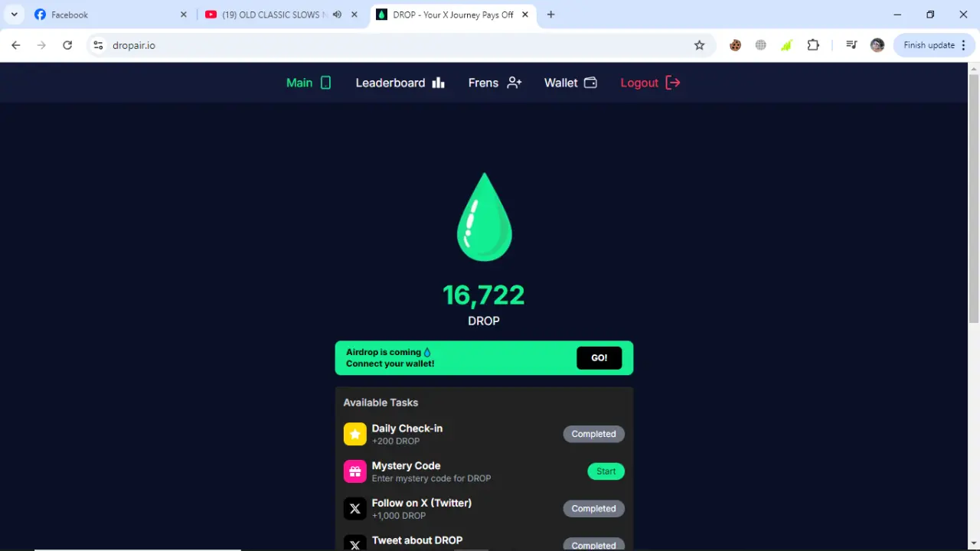Click the Tweet about DROP task title
The image size is (980, 551).
417,540
